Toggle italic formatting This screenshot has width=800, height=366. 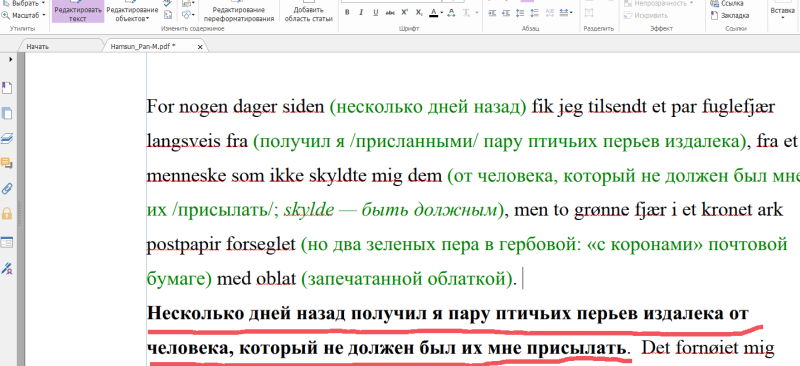click(x=361, y=12)
